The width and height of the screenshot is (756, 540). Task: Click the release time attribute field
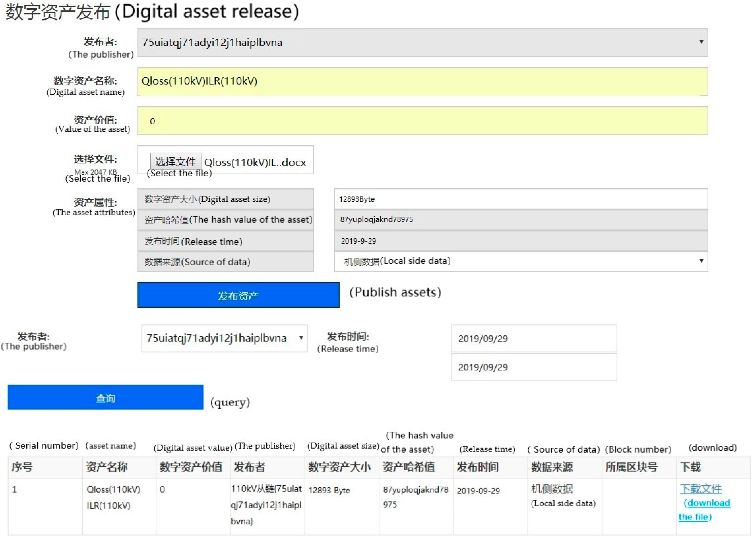pos(521,241)
